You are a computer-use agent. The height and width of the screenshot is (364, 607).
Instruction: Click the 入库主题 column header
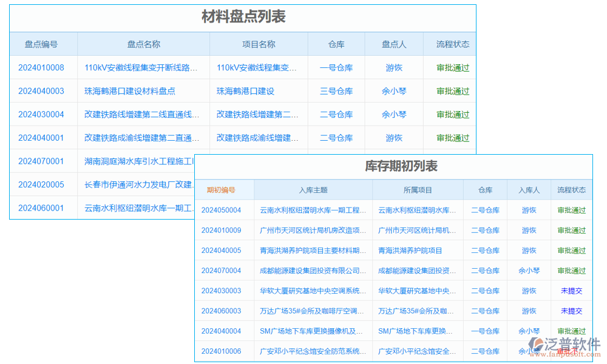point(313,189)
